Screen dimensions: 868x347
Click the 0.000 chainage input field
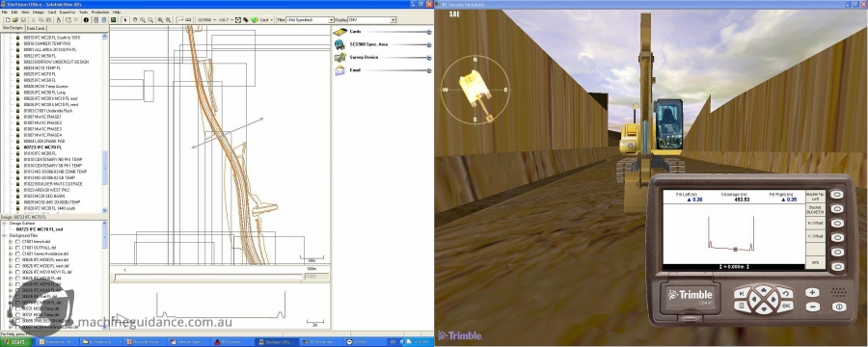coord(316,276)
